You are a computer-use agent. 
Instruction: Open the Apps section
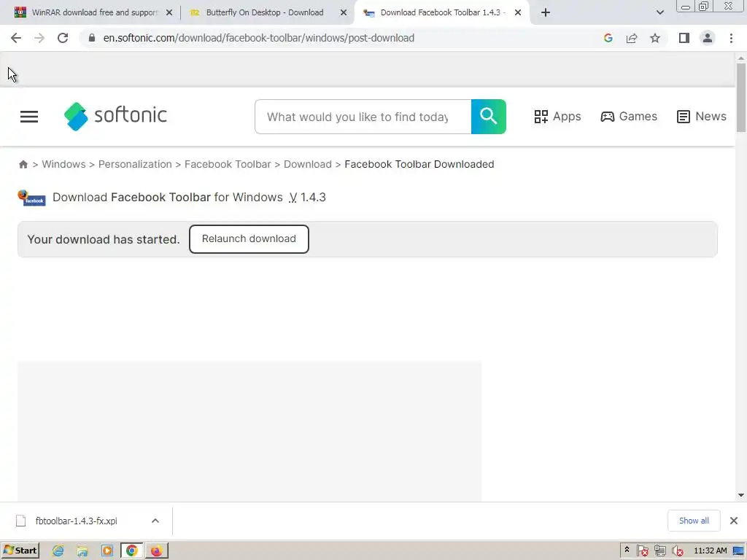(x=557, y=117)
